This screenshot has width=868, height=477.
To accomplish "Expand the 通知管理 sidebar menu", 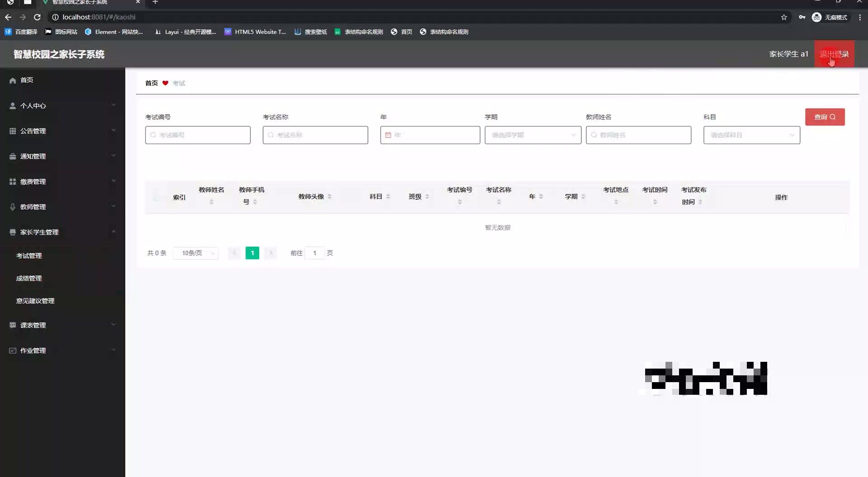I will [x=62, y=156].
